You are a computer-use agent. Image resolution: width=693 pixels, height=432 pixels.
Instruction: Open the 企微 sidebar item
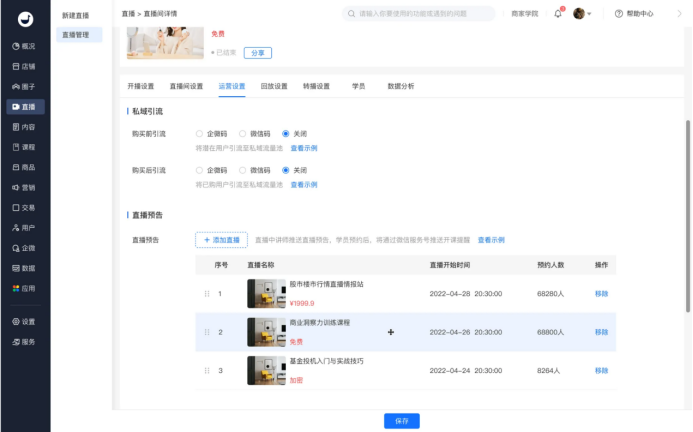(25, 248)
